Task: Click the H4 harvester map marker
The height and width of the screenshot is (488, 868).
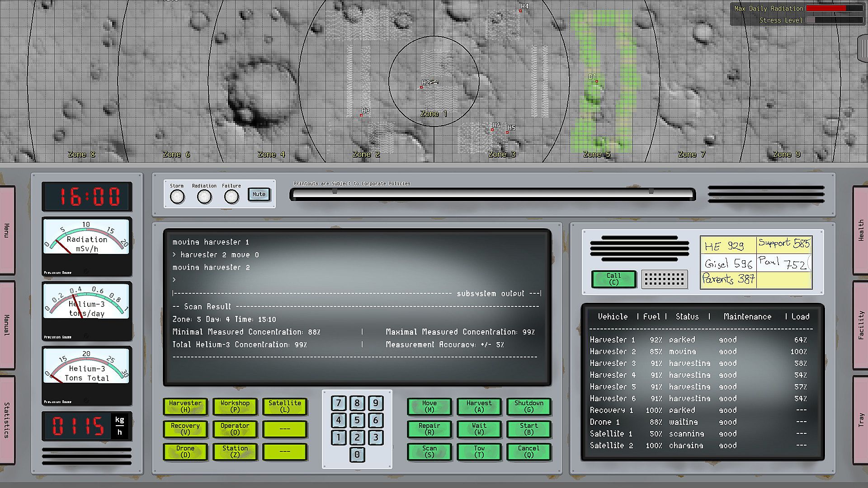Action: tap(521, 10)
